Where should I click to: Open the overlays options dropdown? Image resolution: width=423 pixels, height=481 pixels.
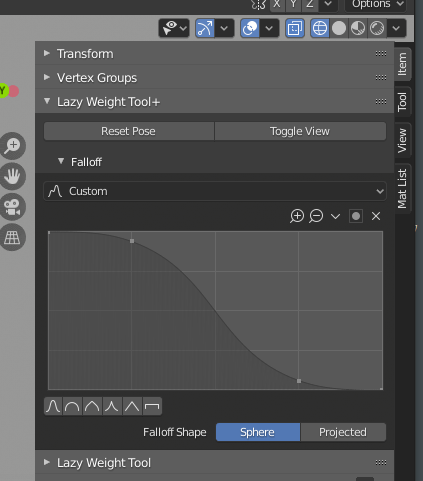(269, 28)
